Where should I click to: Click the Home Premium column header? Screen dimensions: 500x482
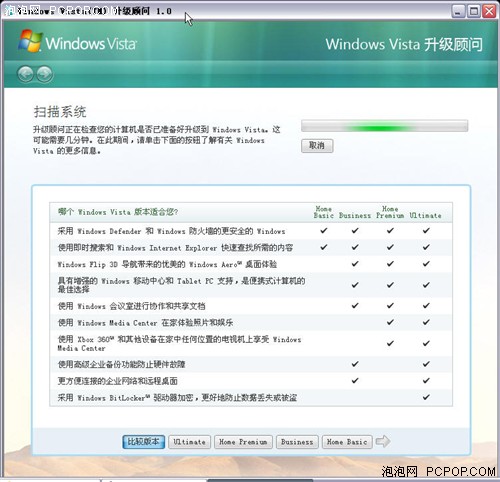tap(390, 212)
